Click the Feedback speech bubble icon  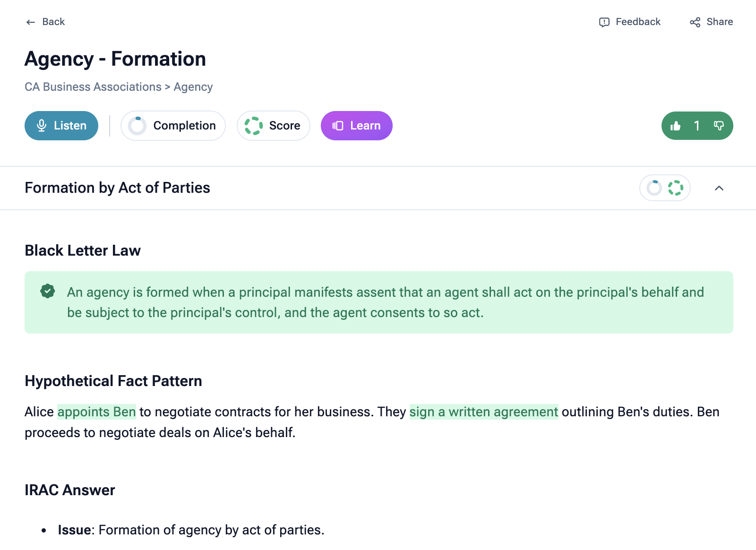coord(604,22)
